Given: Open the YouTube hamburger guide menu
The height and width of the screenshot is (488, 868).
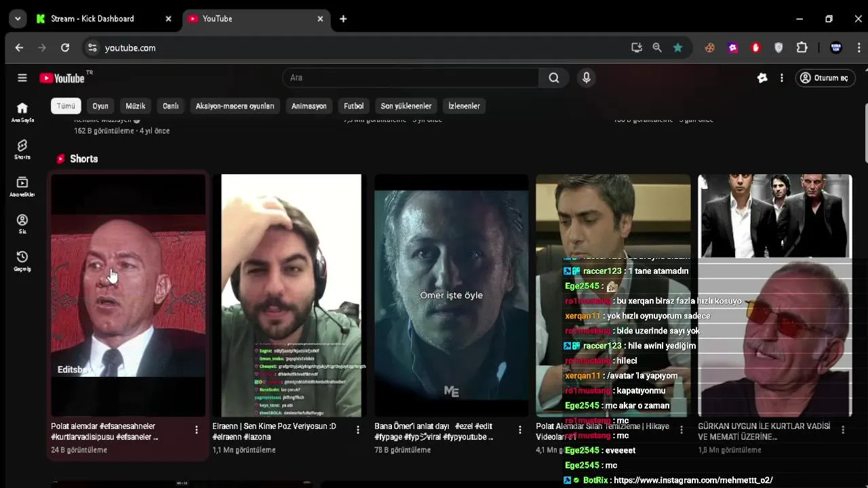Looking at the screenshot, I should click(x=22, y=78).
